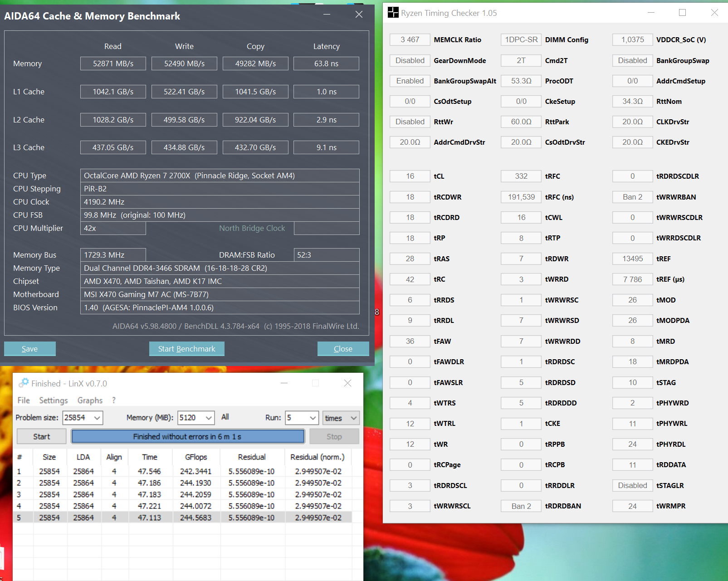Minimize the Ryzen Timing Checker window
The height and width of the screenshot is (581, 728).
[651, 13]
